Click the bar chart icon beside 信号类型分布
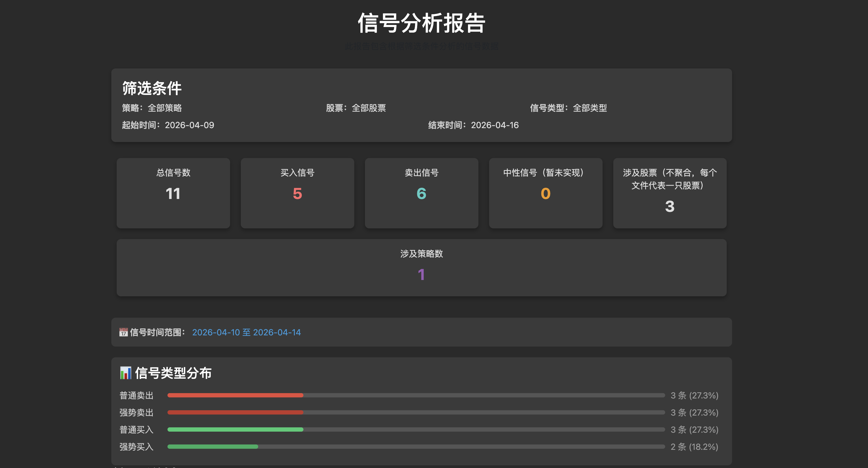This screenshot has height=468, width=868. click(125, 373)
